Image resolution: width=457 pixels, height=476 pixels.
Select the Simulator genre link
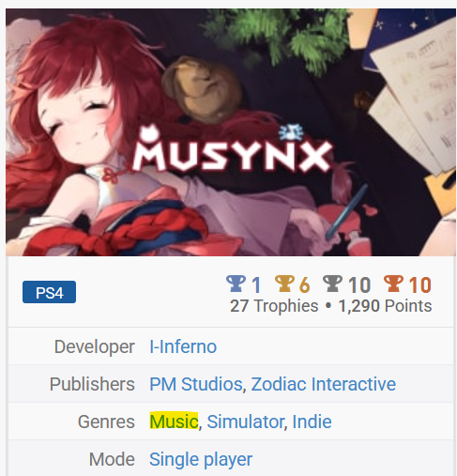tap(246, 422)
